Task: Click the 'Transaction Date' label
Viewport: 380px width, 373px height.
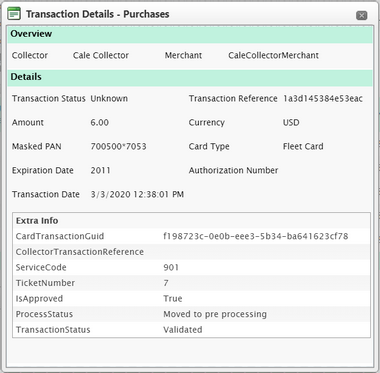Action: click(x=46, y=195)
